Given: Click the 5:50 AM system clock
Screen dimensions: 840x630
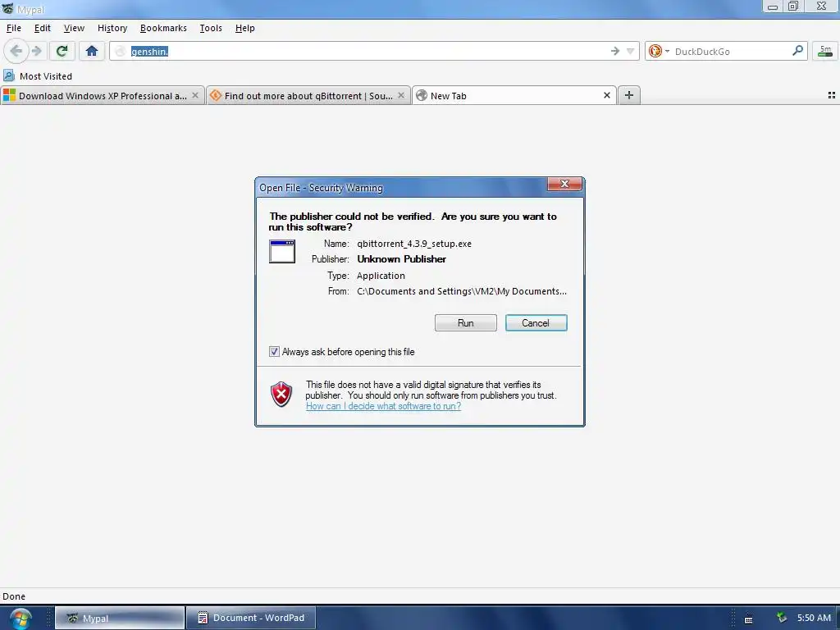Looking at the screenshot, I should [x=814, y=618].
